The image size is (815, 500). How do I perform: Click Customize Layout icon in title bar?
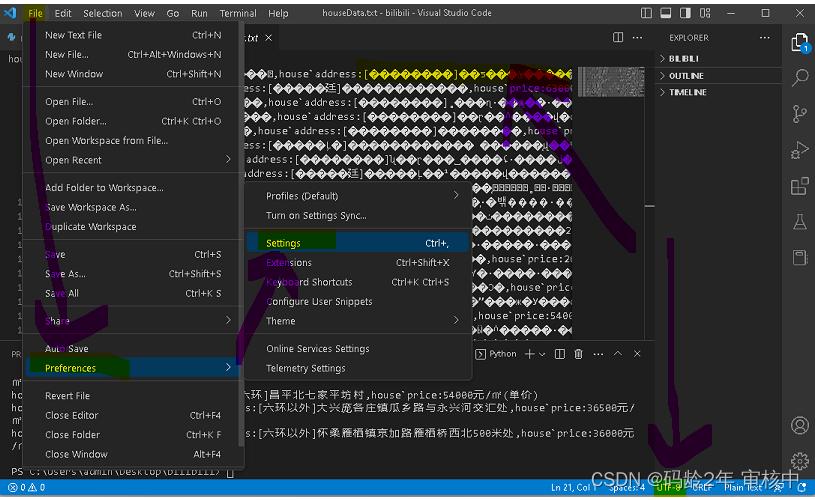point(705,13)
